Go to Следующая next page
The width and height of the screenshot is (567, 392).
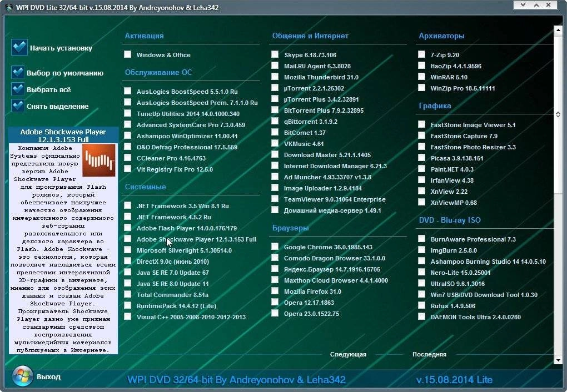tap(348, 354)
